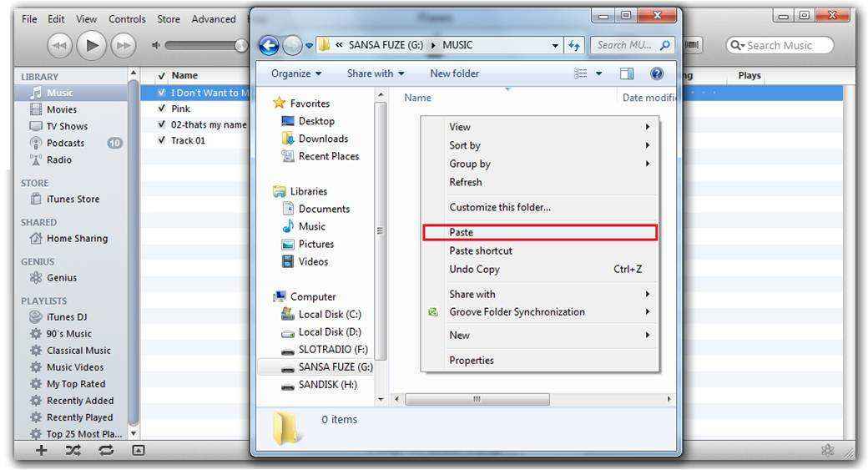
Task: Open Genius in iTunes sidebar
Action: click(x=62, y=277)
